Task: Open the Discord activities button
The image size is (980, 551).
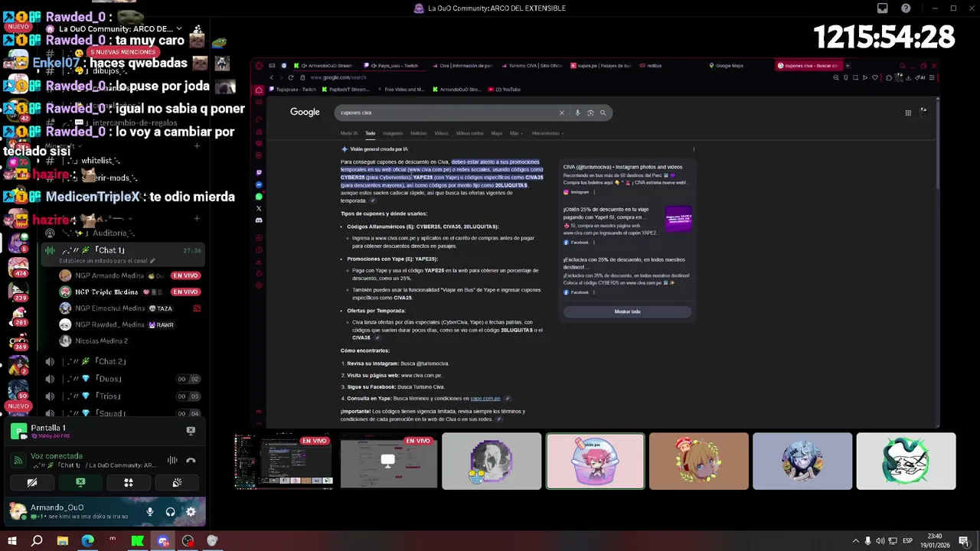Action: (129, 483)
